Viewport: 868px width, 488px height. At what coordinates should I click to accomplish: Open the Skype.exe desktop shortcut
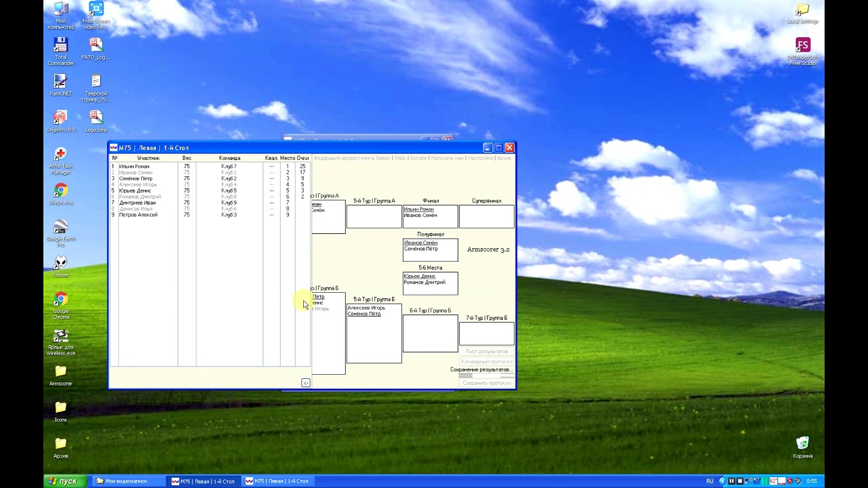point(60,195)
